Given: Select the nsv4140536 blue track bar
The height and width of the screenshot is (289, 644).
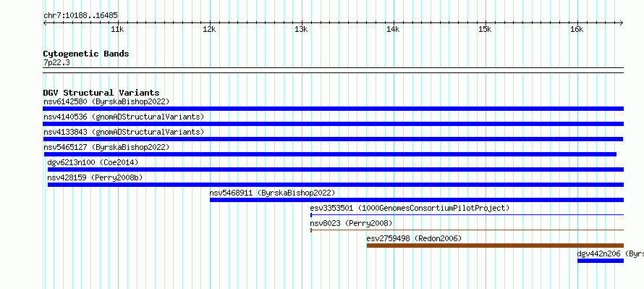Looking at the screenshot, I should coord(333,124).
